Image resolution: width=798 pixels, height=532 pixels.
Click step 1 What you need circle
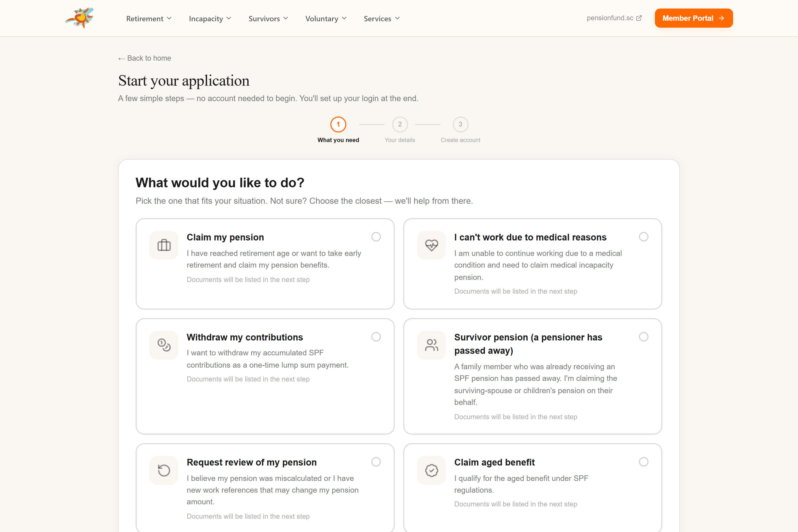[338, 124]
